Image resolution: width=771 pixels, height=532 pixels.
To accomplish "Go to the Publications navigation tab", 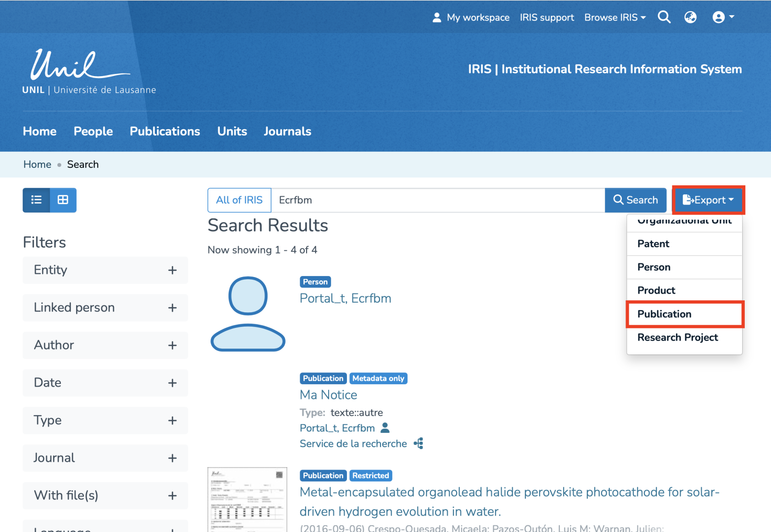I will click(165, 131).
